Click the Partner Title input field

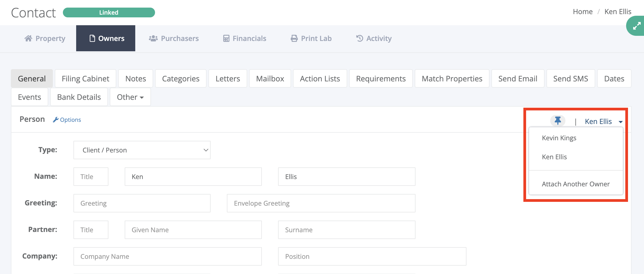pyautogui.click(x=91, y=230)
